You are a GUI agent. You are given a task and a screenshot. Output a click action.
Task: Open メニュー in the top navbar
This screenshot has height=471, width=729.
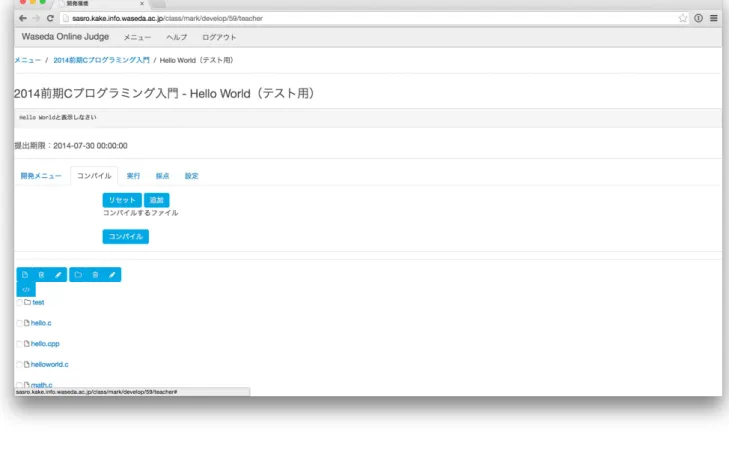point(137,37)
